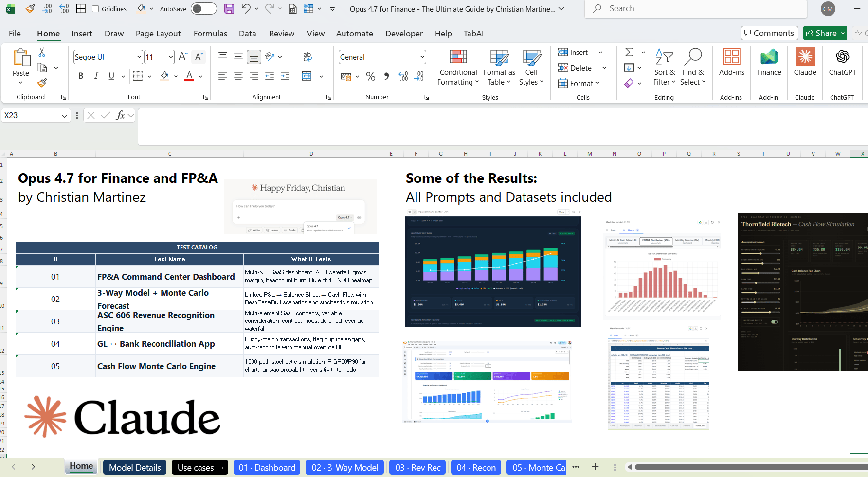Open Conditional Formatting menu
The width and height of the screenshot is (868, 478).
pos(458,67)
